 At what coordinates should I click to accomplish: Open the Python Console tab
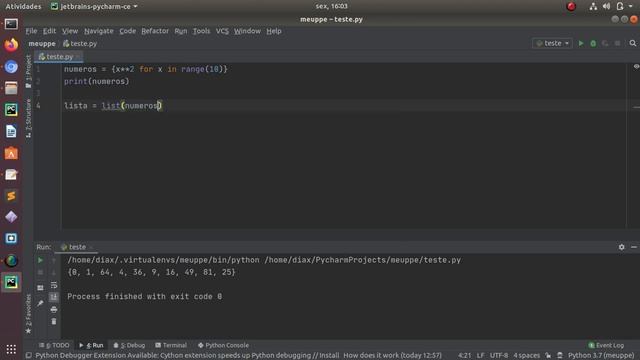223,345
